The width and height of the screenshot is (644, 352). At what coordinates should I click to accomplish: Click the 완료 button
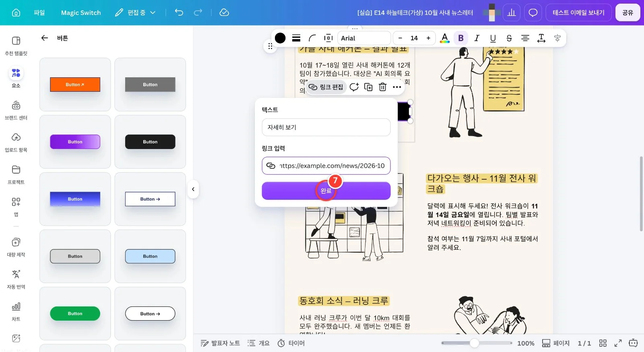pos(326,190)
